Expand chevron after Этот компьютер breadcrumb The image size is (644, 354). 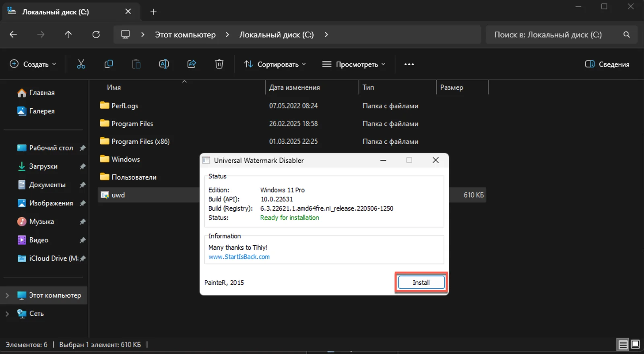(x=227, y=35)
